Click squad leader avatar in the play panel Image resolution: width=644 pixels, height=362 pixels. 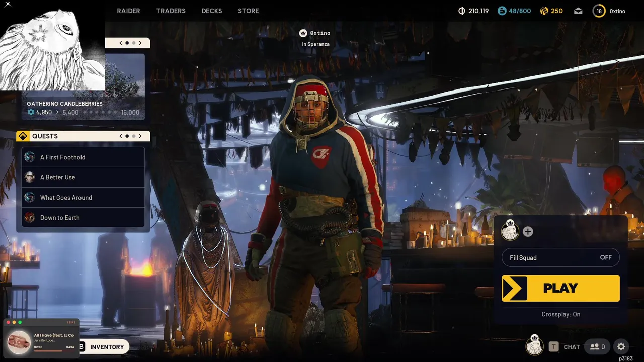(510, 231)
